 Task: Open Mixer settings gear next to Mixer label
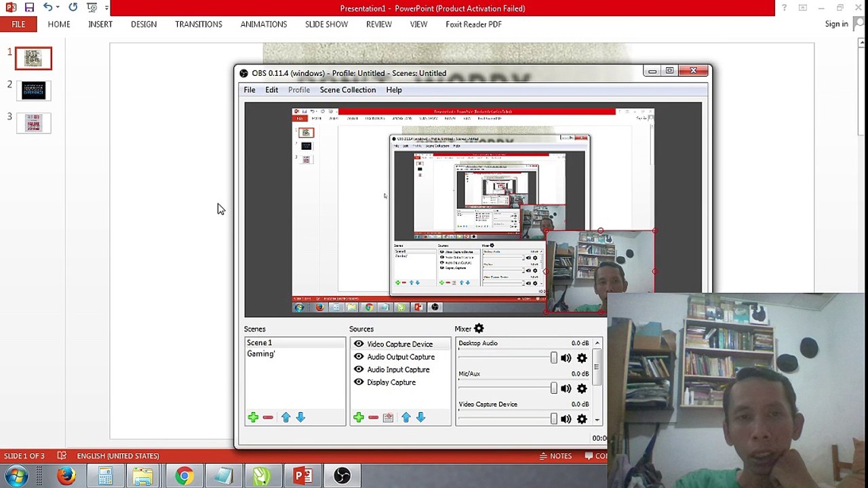pyautogui.click(x=479, y=329)
